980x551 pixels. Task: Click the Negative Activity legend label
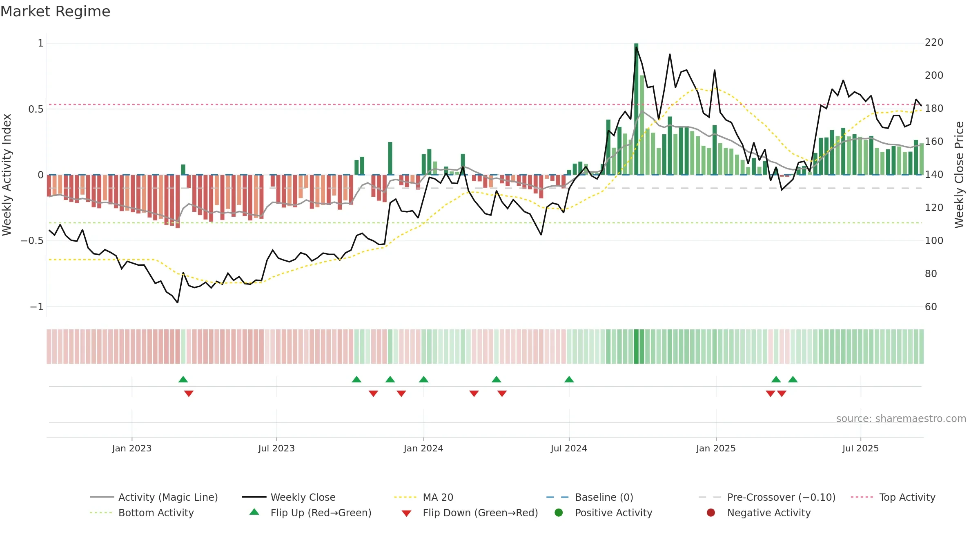769,513
